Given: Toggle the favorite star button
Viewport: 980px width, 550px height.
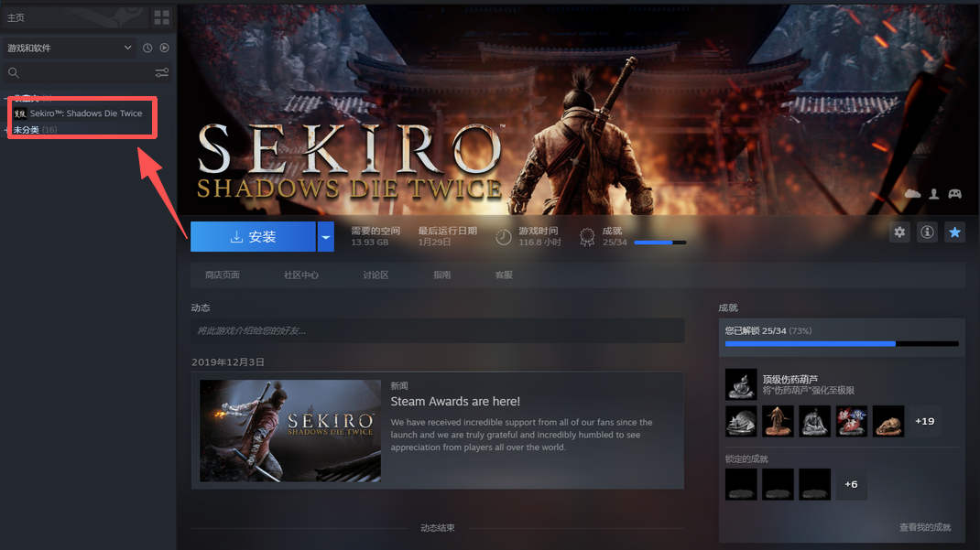Looking at the screenshot, I should coord(954,232).
